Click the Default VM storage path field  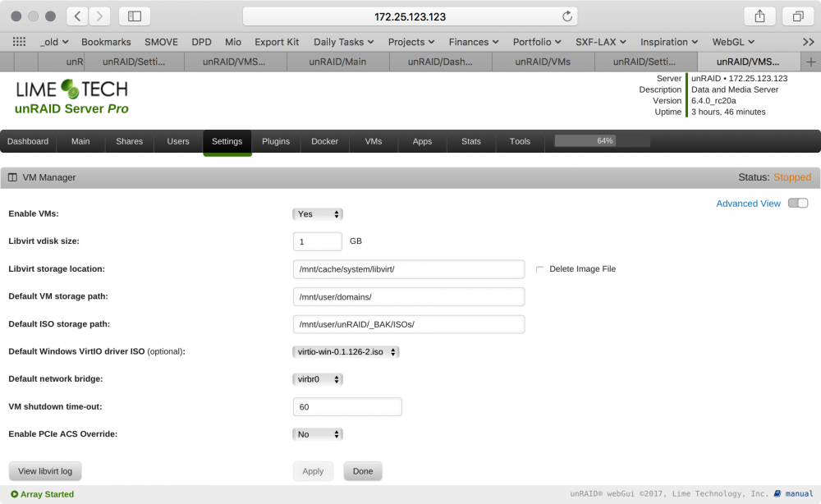[x=408, y=297]
